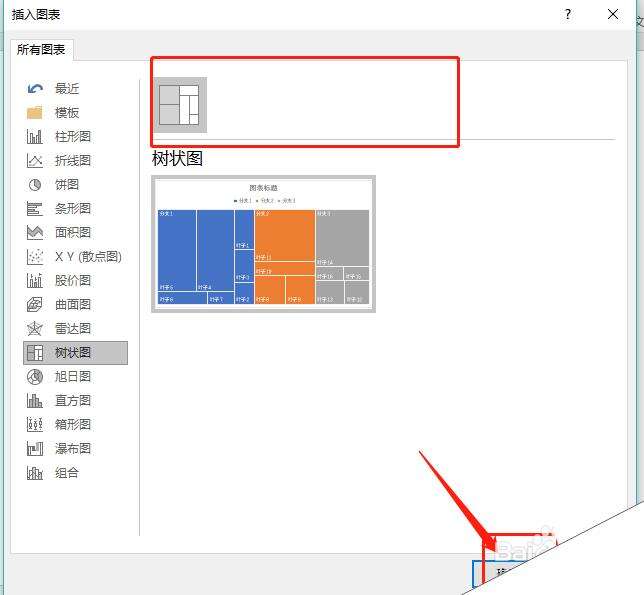Click the 模板 label in the chart list
Image resolution: width=644 pixels, height=595 pixels.
point(67,113)
